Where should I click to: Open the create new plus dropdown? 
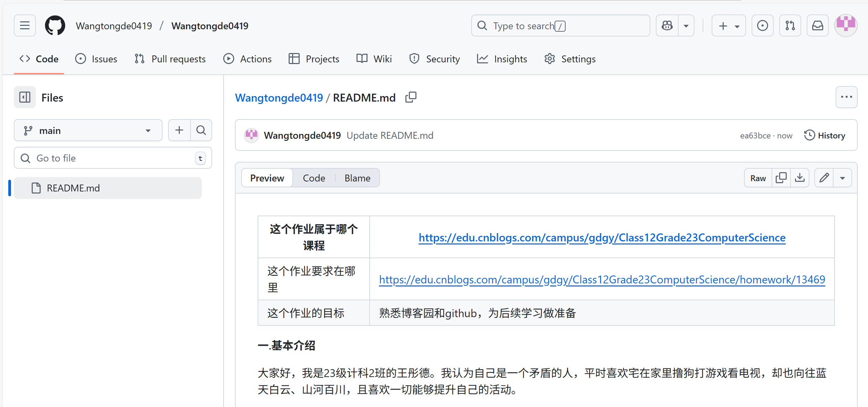coord(729,25)
